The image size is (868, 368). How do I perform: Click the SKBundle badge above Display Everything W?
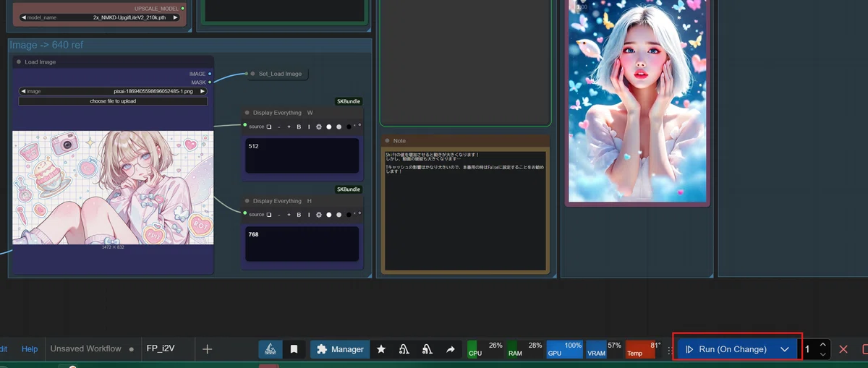point(348,101)
